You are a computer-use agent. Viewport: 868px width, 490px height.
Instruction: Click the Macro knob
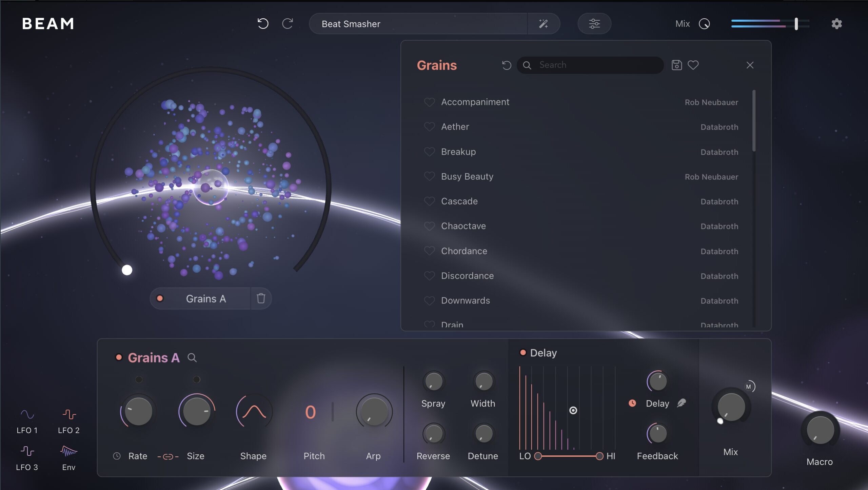coord(820,430)
